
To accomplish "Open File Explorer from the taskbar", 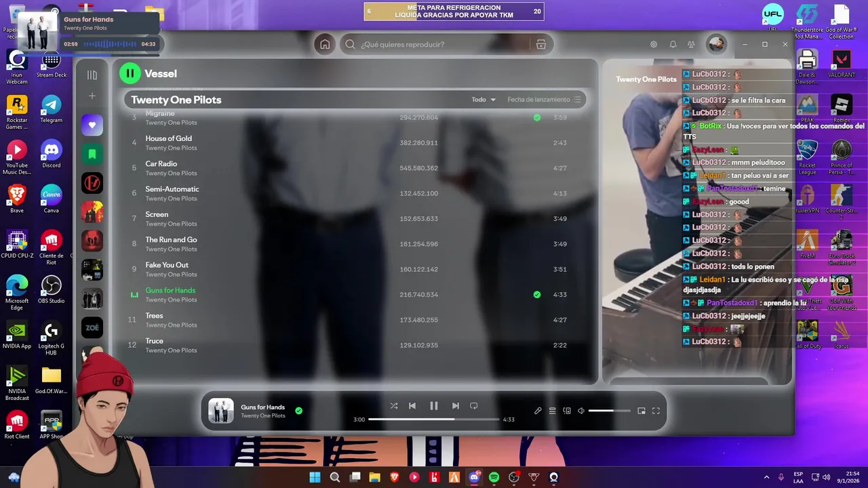I will pos(374,477).
